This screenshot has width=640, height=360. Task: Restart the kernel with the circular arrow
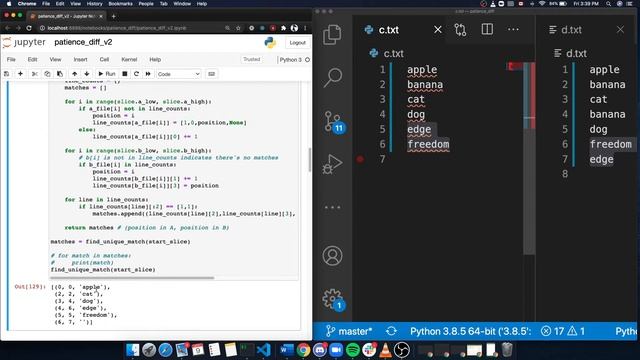click(x=136, y=74)
